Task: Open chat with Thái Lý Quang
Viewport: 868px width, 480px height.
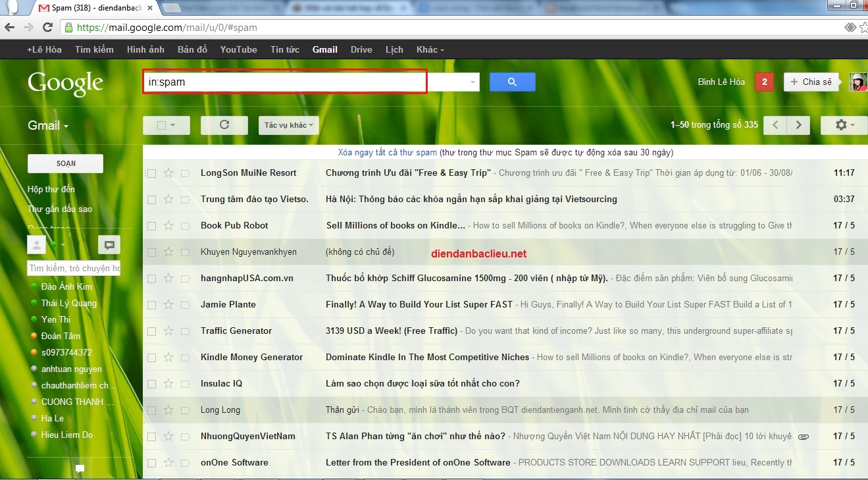Action: click(68, 304)
